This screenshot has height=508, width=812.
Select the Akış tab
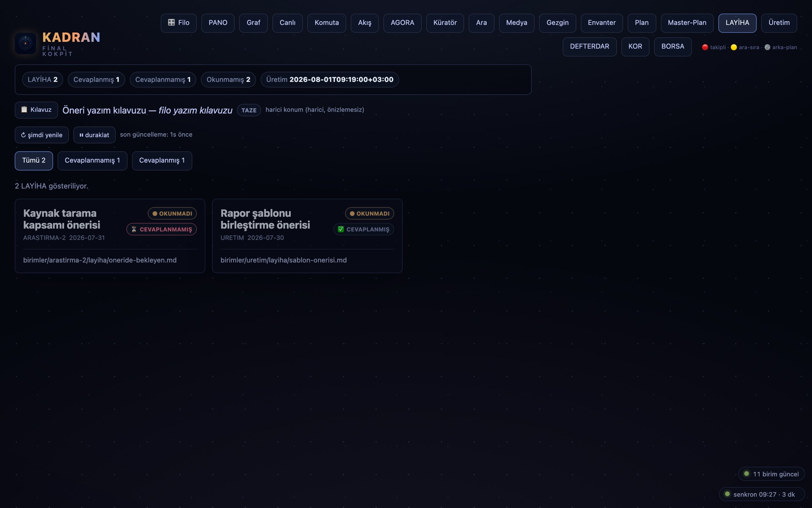tap(365, 23)
